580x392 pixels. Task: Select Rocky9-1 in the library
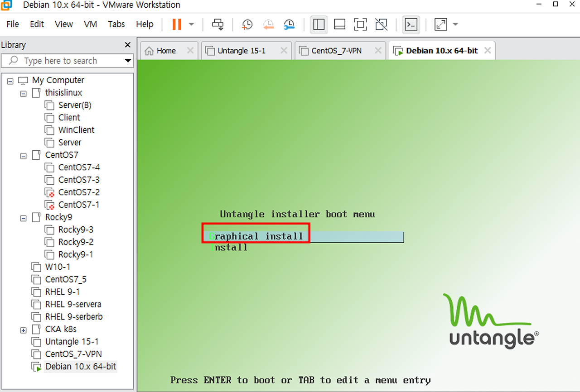click(x=76, y=254)
